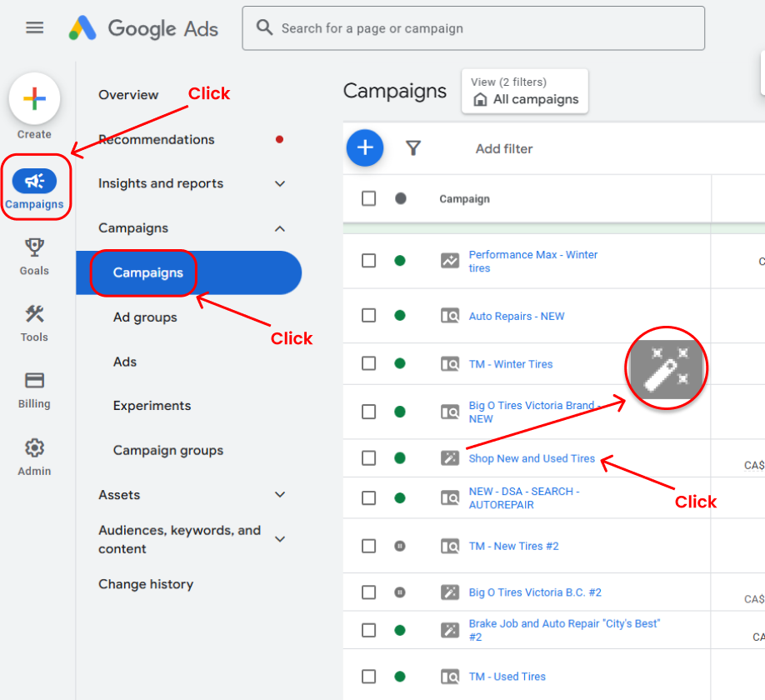Go to the Experiments page
This screenshot has height=700, width=765.
click(152, 406)
